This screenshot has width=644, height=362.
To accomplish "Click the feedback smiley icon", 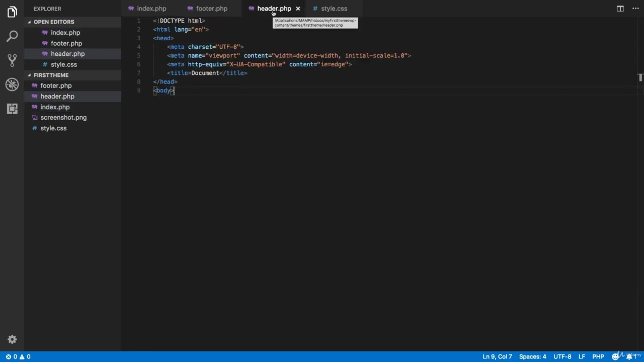I will point(615,356).
